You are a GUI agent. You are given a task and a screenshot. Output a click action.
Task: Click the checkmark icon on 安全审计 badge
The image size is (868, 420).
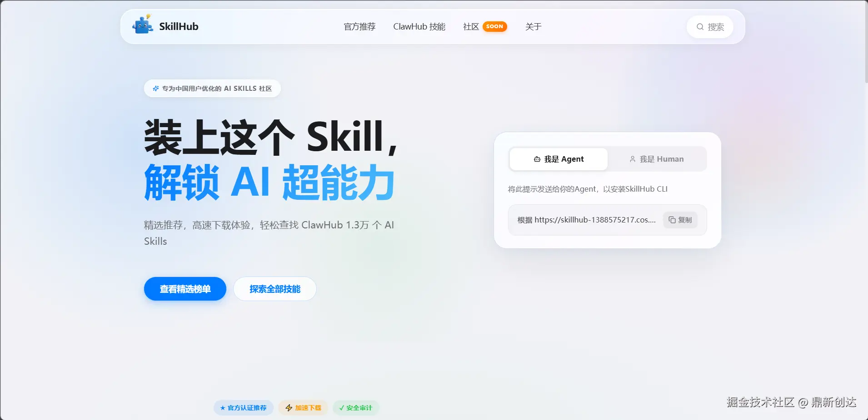(341, 408)
